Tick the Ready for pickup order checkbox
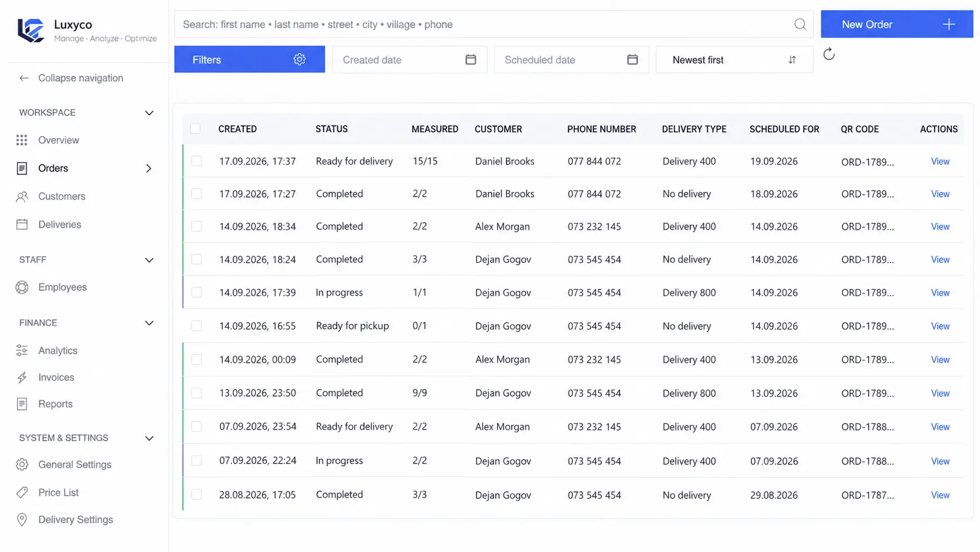 196,326
